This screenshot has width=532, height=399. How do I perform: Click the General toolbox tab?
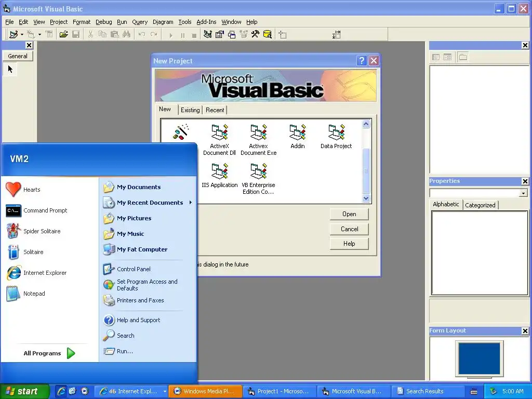click(x=18, y=56)
